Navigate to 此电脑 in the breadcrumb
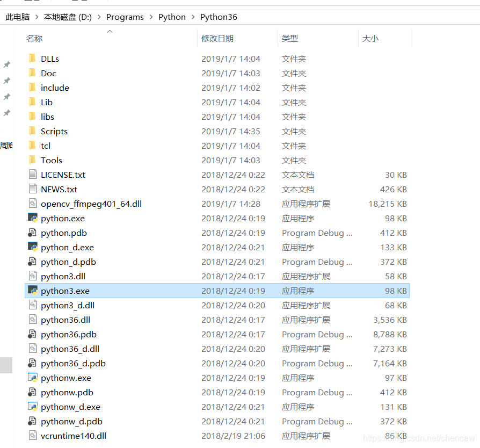Viewport: 480px width, 448px height. coord(17,17)
